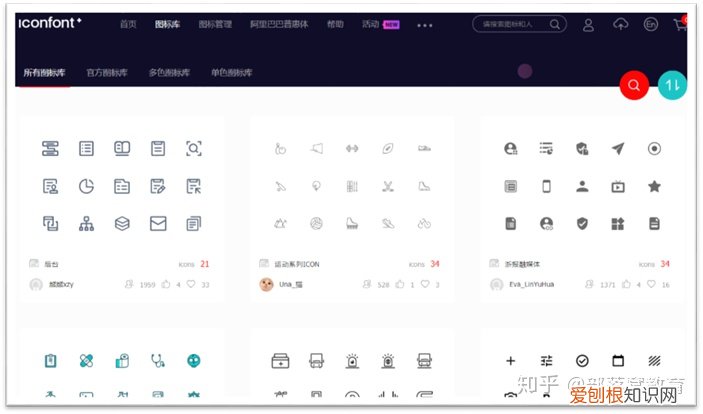Click the person silhouette icon in 浙报融媒体 card
This screenshot has height=414, width=703.
[582, 186]
